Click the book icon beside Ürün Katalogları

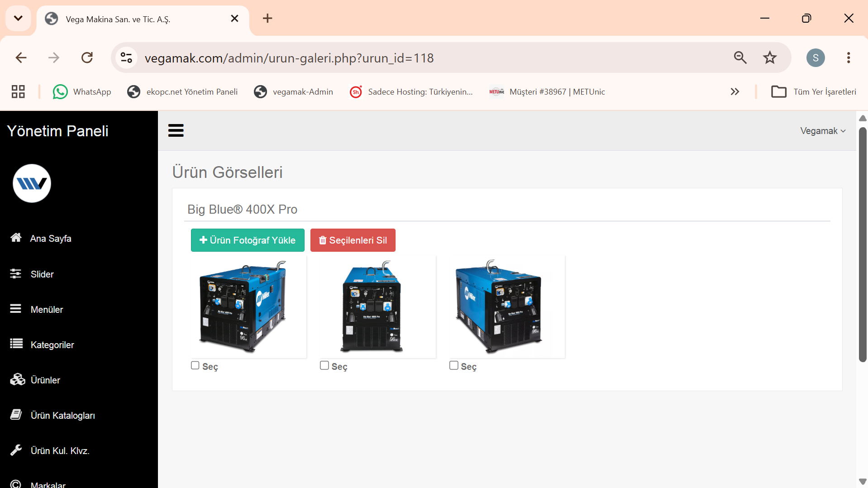coord(16,415)
